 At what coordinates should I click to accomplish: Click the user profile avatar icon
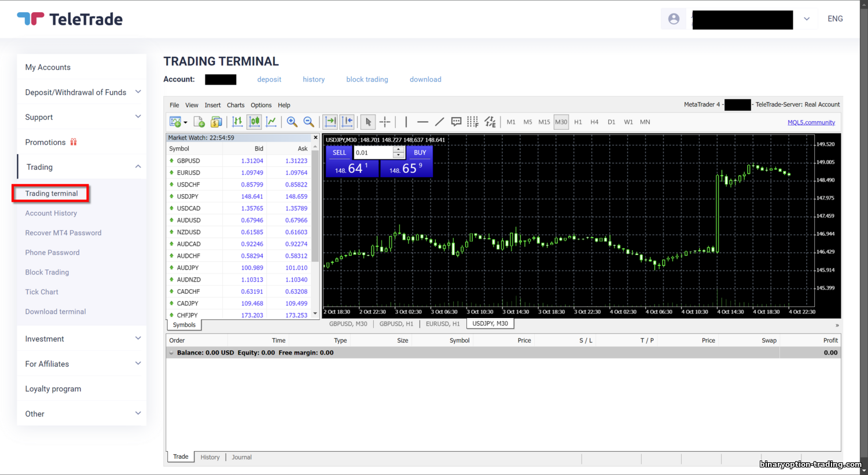point(674,19)
